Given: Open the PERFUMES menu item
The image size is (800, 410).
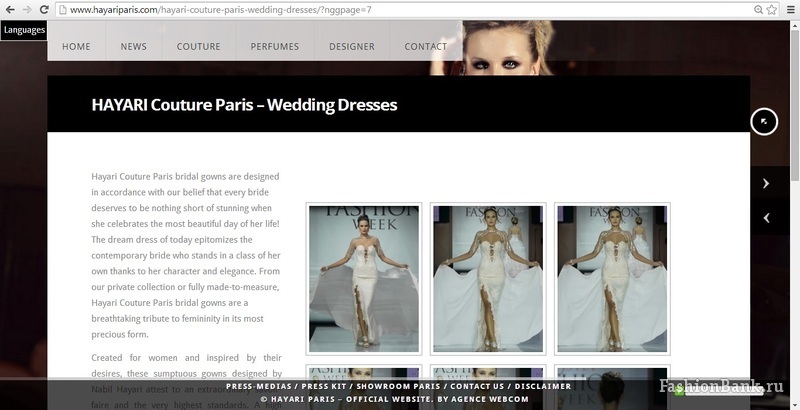Looking at the screenshot, I should coord(274,46).
